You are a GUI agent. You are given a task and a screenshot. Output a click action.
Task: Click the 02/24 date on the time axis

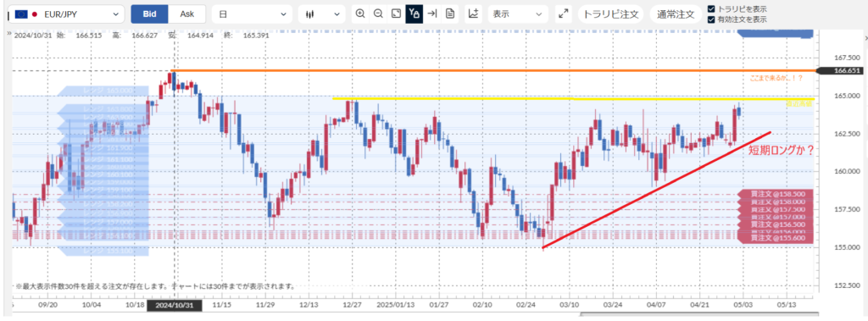pyautogui.click(x=526, y=305)
